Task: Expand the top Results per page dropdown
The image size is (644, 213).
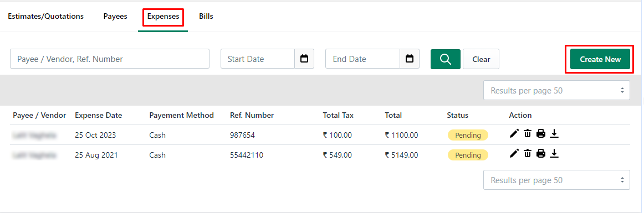Action: tap(556, 90)
